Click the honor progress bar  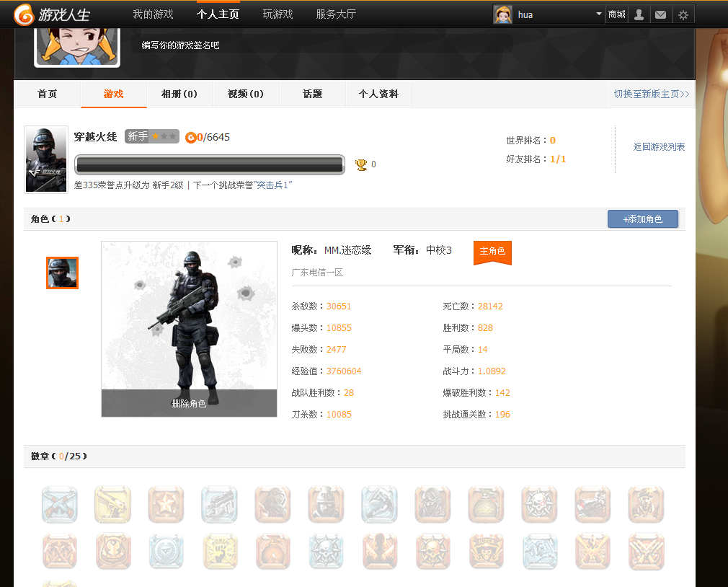pyautogui.click(x=210, y=164)
